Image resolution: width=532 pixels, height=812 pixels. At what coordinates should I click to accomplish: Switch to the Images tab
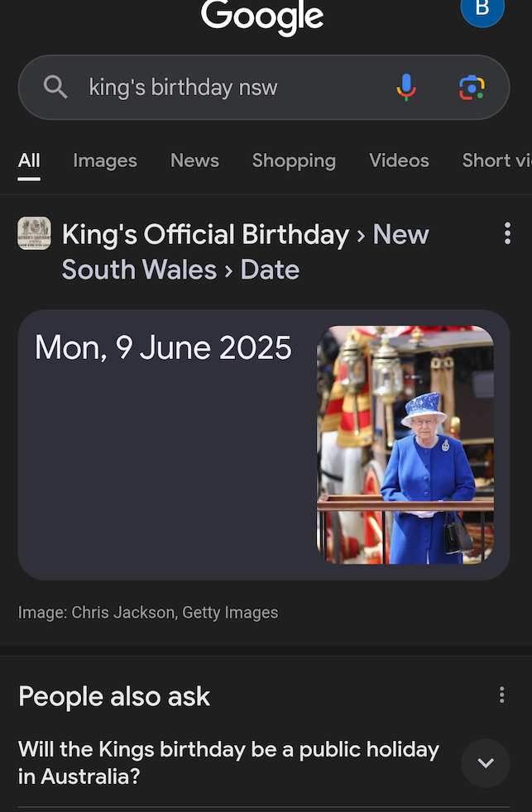(105, 160)
